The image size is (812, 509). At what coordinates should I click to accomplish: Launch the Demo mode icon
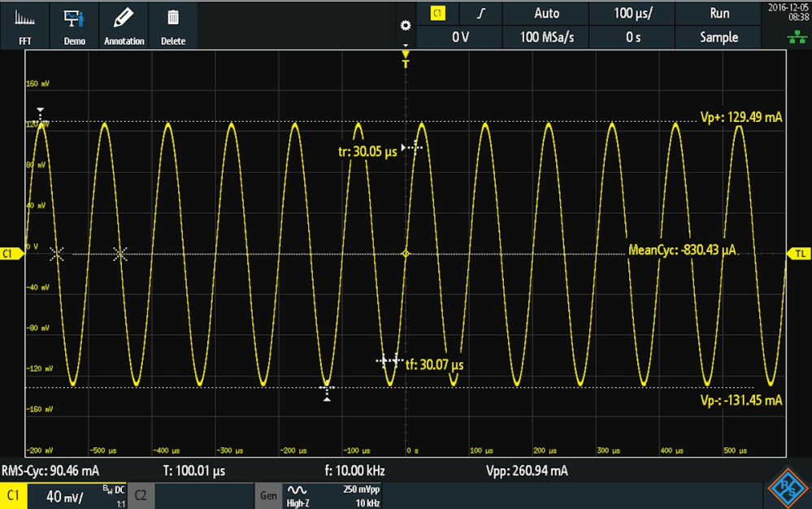point(74,24)
